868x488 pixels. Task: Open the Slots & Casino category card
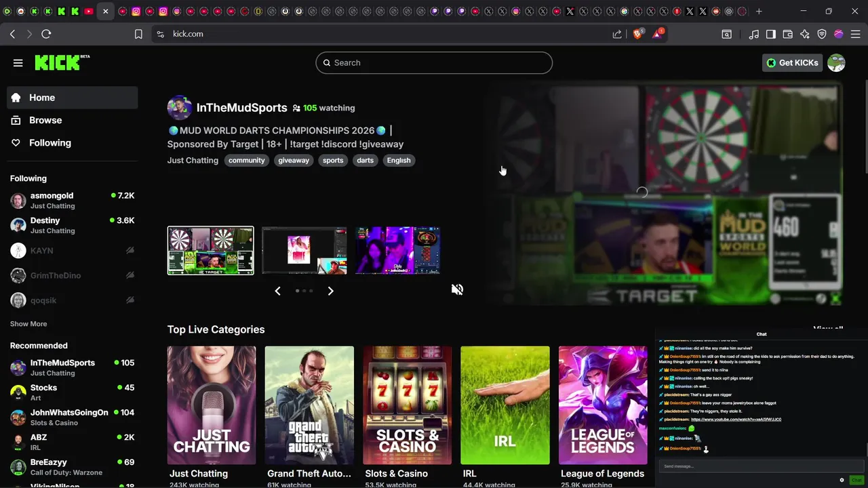point(407,405)
